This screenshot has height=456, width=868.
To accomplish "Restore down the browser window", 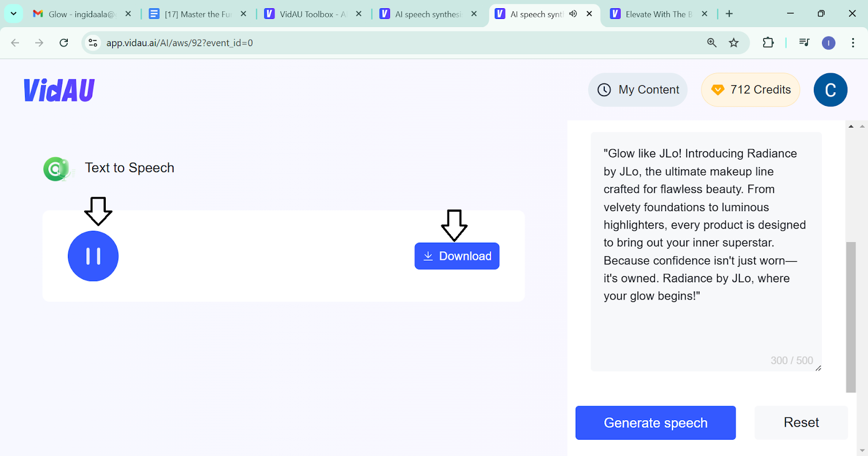I will click(x=821, y=14).
